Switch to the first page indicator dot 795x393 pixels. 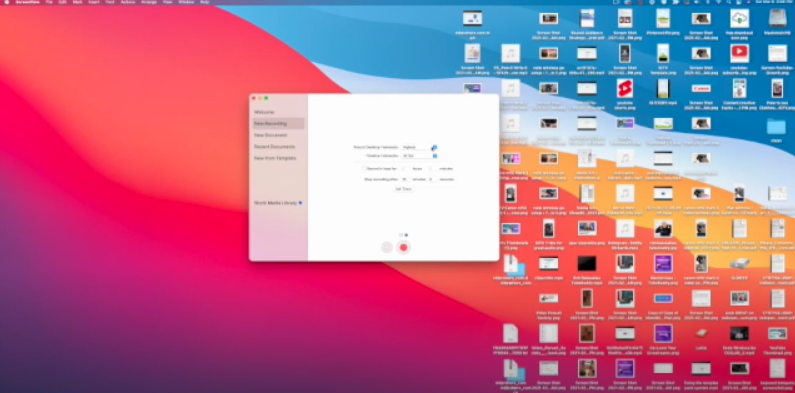401,235
